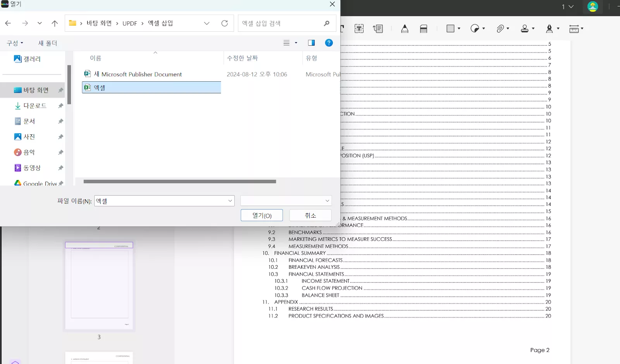Open recent locations dropdown

click(x=40, y=23)
